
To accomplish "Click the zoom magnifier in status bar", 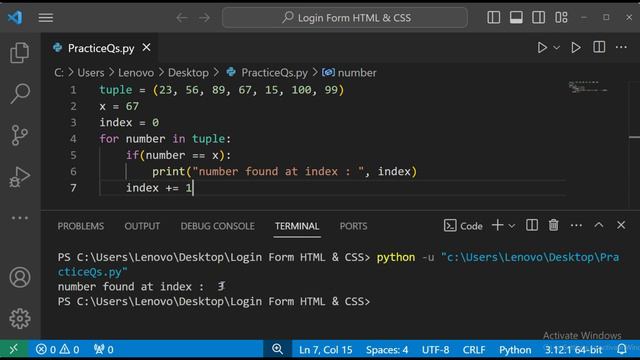I will coord(278,349).
